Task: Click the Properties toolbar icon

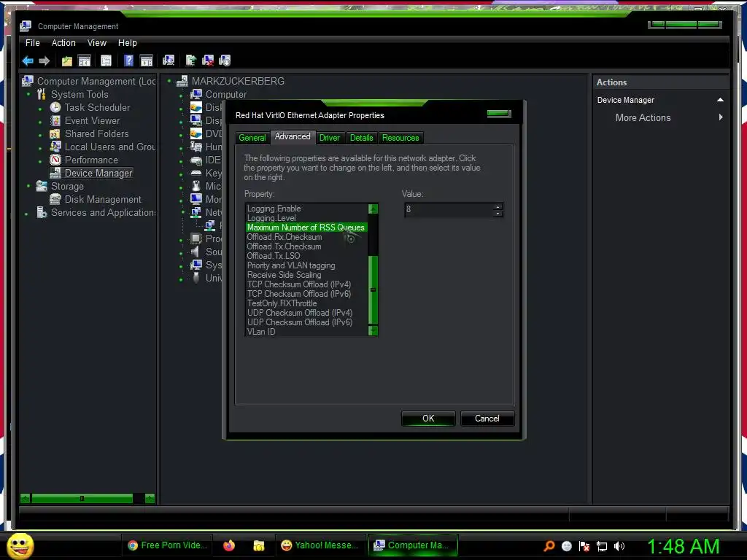Action: 107,61
